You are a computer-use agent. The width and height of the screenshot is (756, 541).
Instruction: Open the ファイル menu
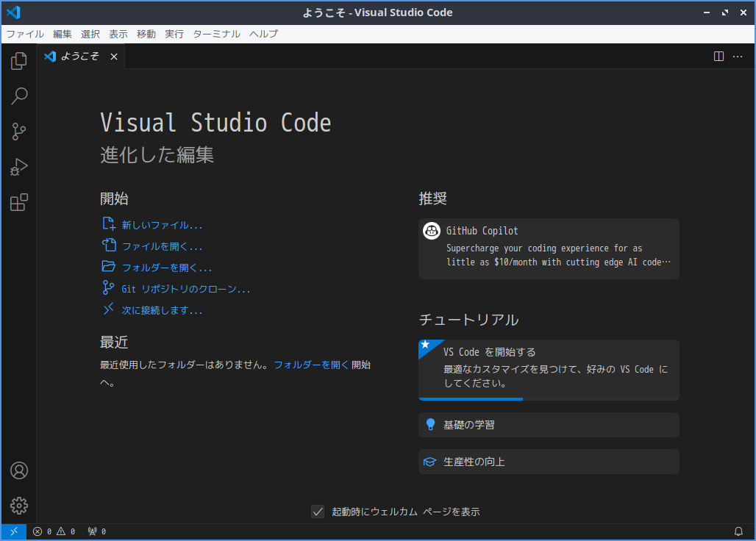pyautogui.click(x=25, y=34)
